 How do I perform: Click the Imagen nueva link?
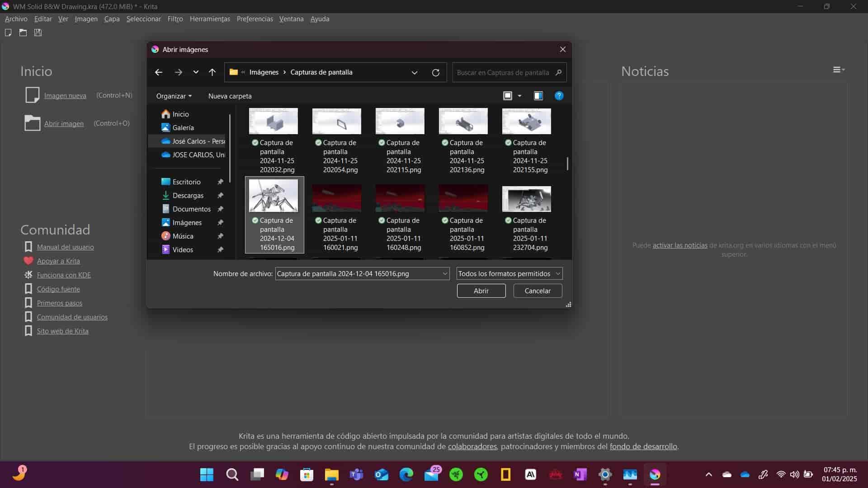point(65,95)
